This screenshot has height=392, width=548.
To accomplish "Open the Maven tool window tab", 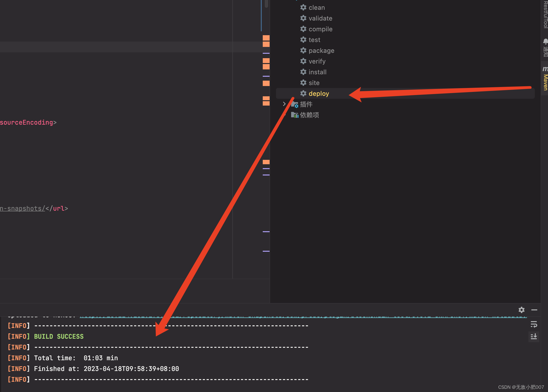I will pos(545,78).
